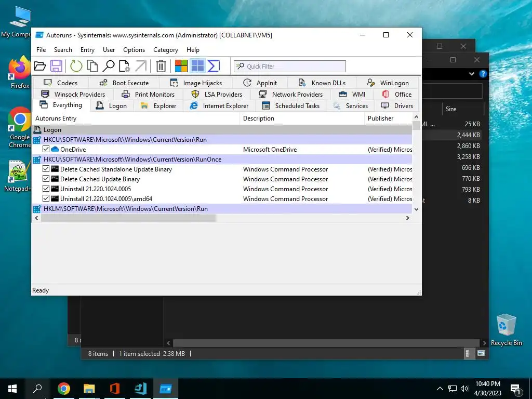Sort by Autoruns Entry column header
Image resolution: width=532 pixels, height=399 pixels.
pyautogui.click(x=136, y=118)
